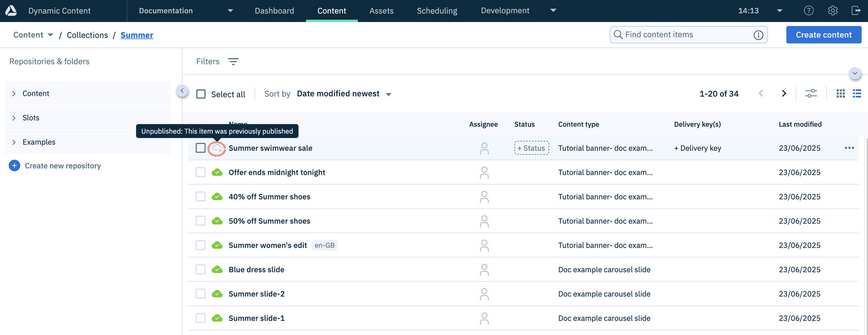Viewport: 868px width, 335px height.
Task: Toggle the Select all checkbox
Action: (201, 94)
